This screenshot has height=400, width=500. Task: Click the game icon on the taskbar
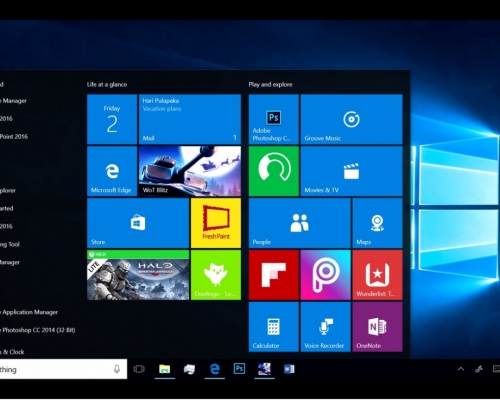pyautogui.click(x=264, y=369)
